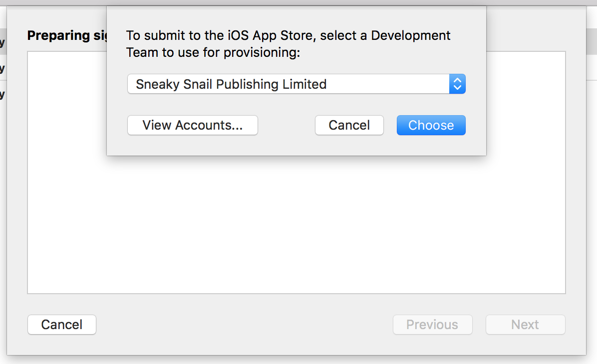The width and height of the screenshot is (597, 364).
Task: Click the second partially hidden row at left edge
Action: click(x=2, y=68)
